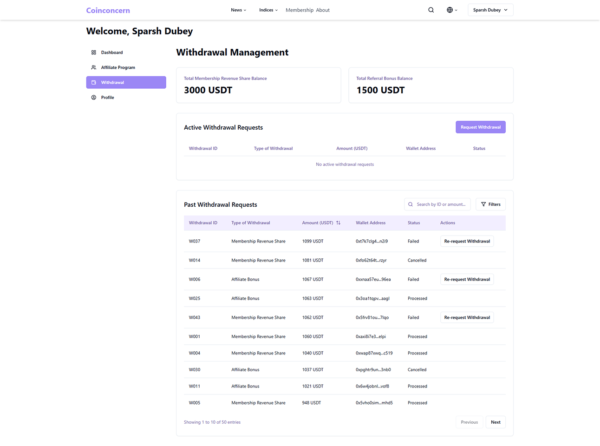600x446 pixels.
Task: Go to Next page of entries
Action: [495, 422]
